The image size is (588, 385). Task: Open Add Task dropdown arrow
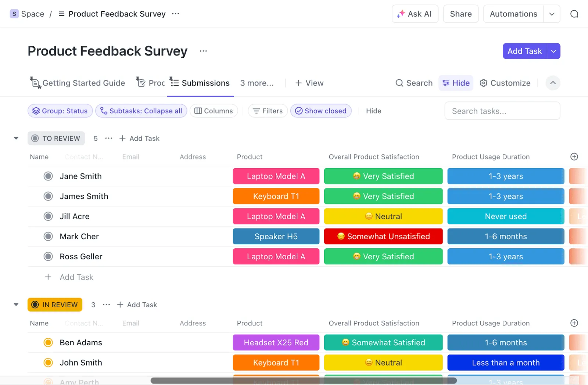(553, 51)
